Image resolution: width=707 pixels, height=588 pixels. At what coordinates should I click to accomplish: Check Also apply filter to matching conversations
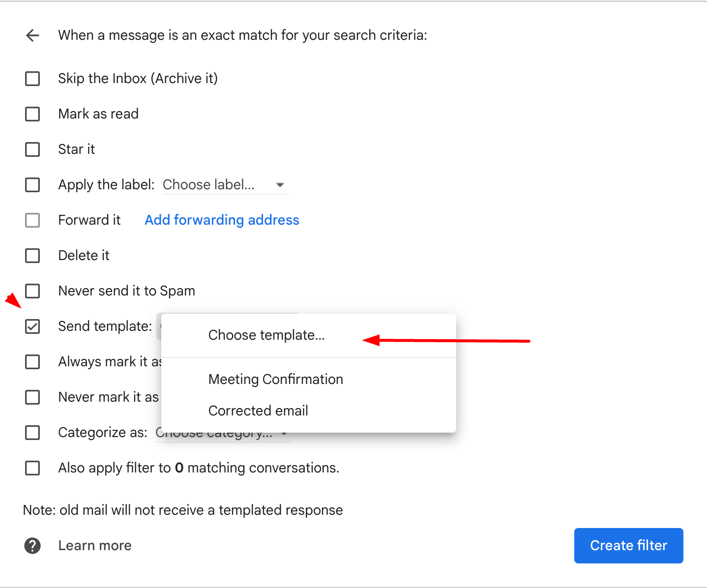32,468
